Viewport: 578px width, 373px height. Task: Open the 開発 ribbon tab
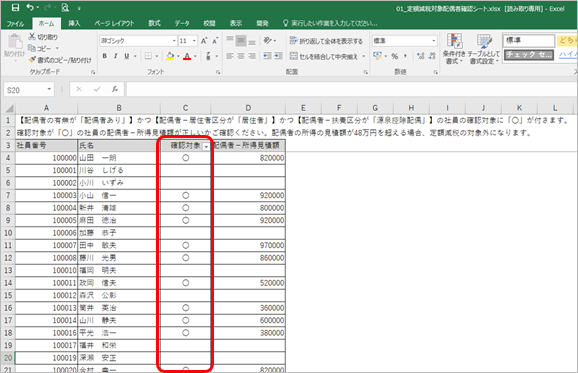(x=262, y=23)
